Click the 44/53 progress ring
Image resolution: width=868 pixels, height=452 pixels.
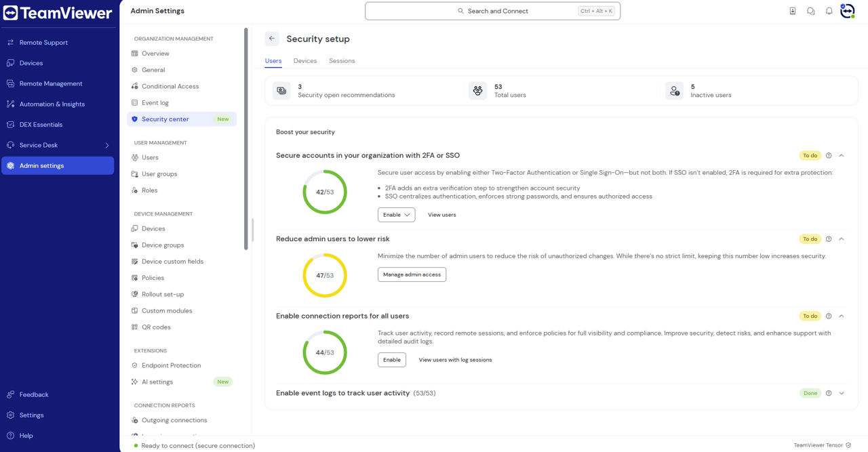point(325,352)
